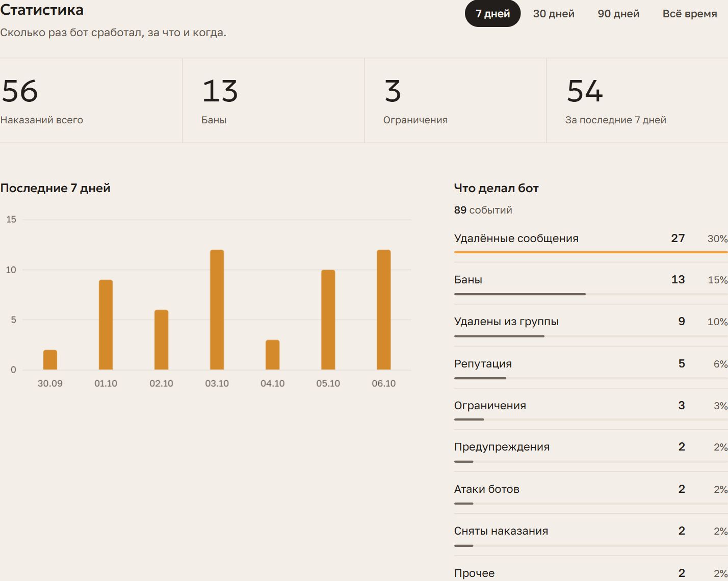Click the chart bar for 30.09
Image resolution: width=728 pixels, height=581 pixels.
coord(50,360)
